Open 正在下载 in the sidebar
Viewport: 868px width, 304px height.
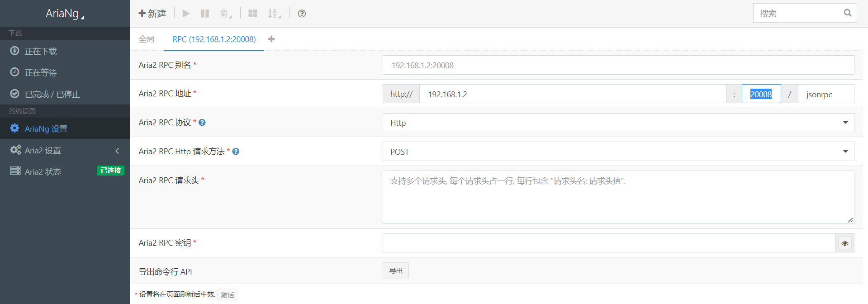coord(41,51)
